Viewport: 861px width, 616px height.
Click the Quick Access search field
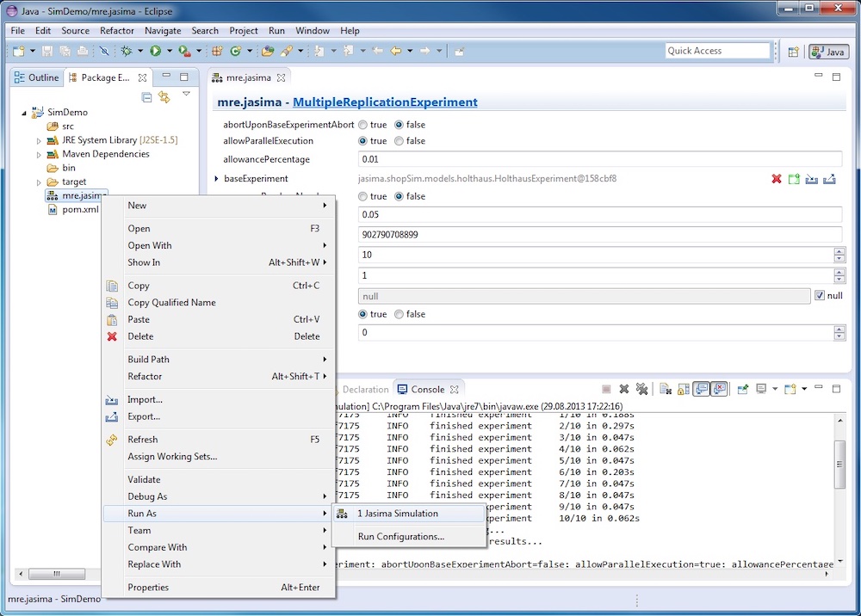[718, 51]
